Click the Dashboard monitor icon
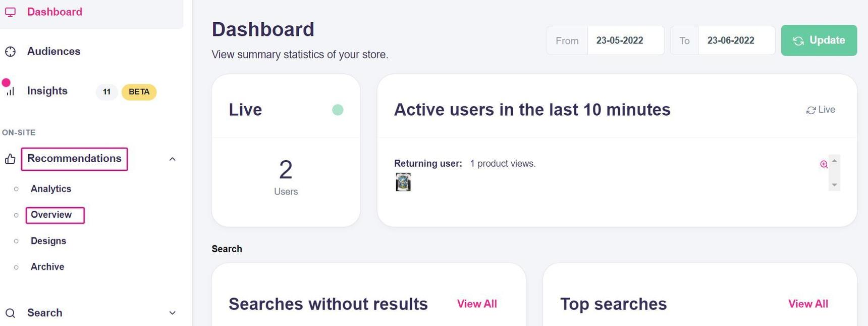 pyautogui.click(x=10, y=12)
